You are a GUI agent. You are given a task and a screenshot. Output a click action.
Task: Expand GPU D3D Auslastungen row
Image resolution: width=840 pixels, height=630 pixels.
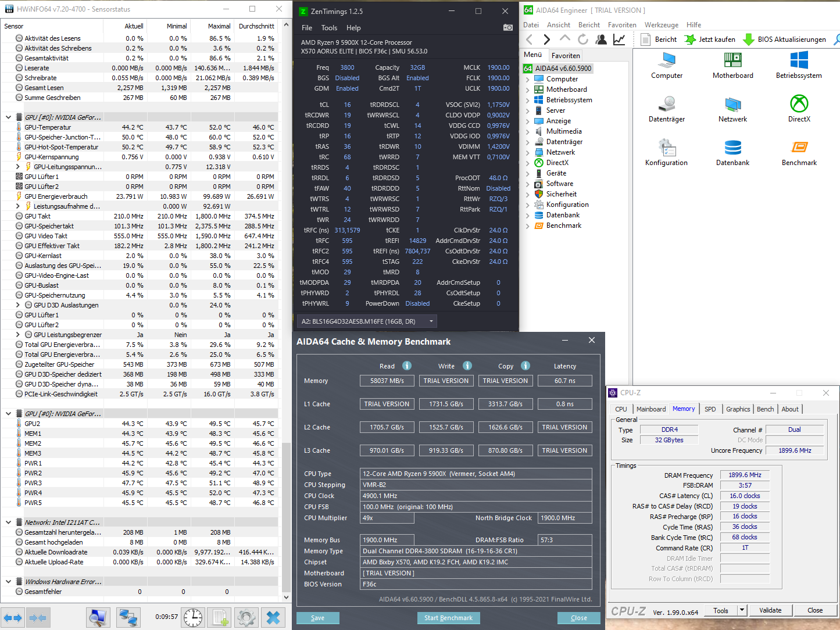(18, 305)
